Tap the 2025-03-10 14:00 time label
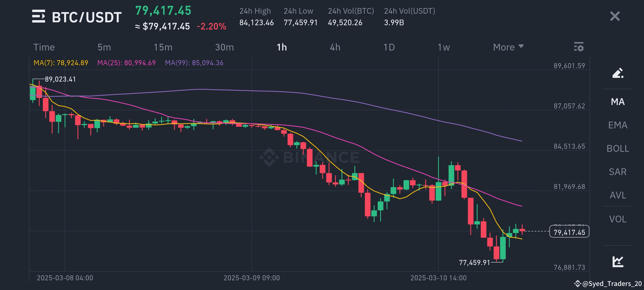644x290 pixels. [x=438, y=278]
